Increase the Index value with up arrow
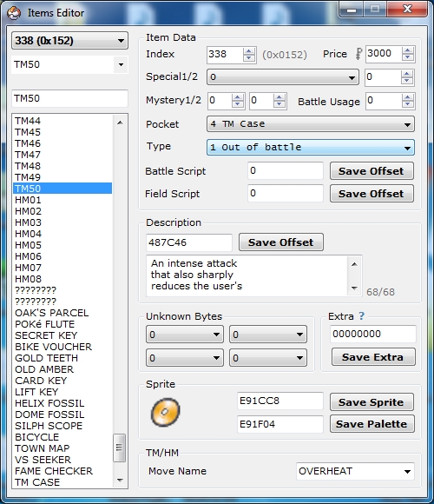Screen dimensions: 434x504 coord(249,50)
